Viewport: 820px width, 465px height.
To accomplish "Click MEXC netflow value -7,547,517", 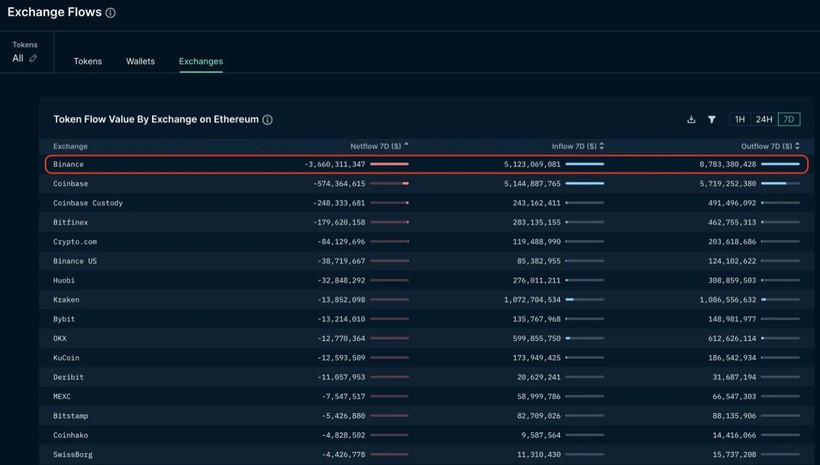I will [344, 396].
